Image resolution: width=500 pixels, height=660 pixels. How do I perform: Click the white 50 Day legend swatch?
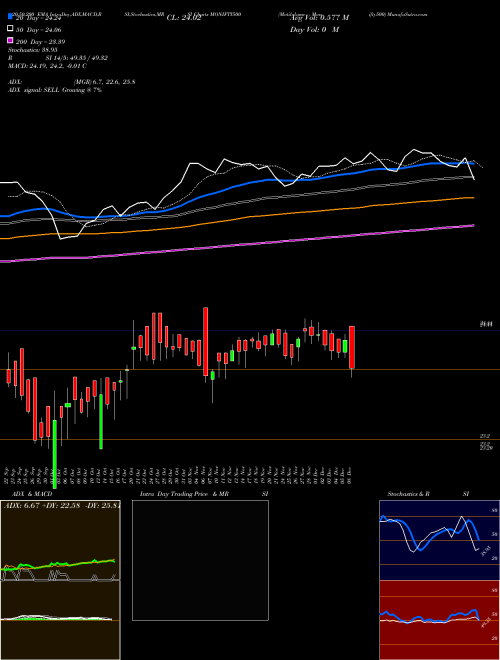(10, 29)
